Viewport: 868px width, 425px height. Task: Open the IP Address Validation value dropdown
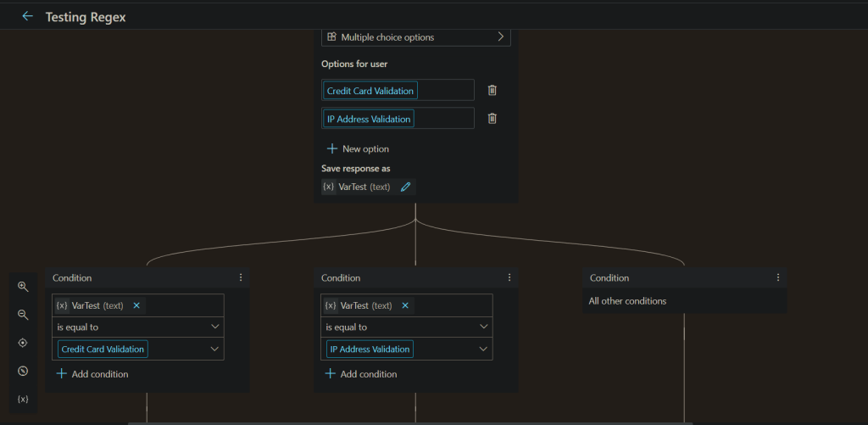483,349
